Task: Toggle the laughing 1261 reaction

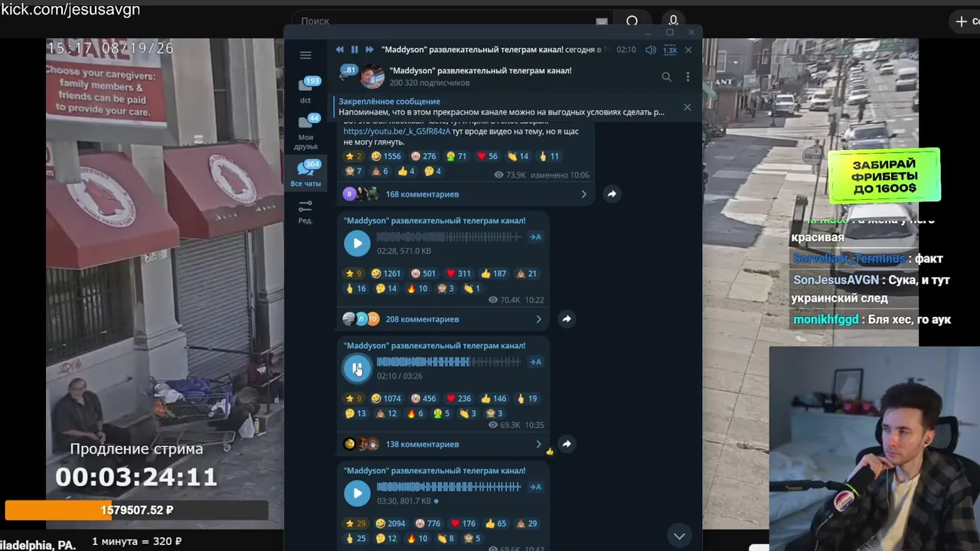Action: coord(386,273)
